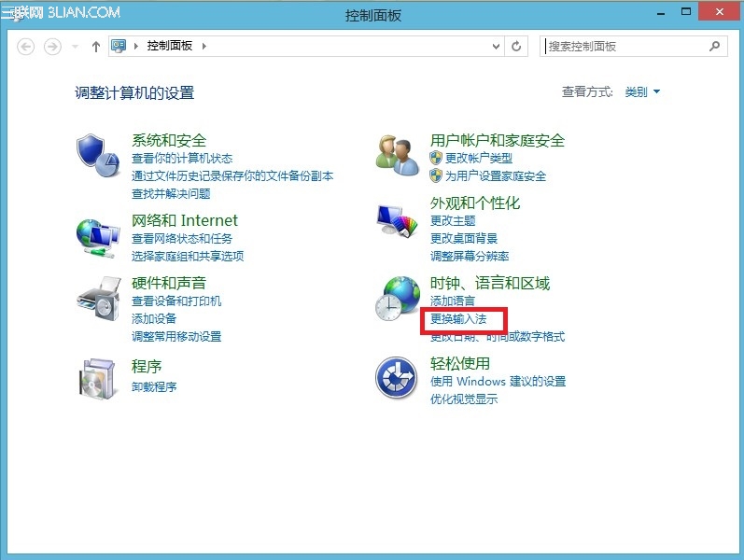744x560 pixels.
Task: Click the Forward navigation arrow
Action: tap(52, 47)
